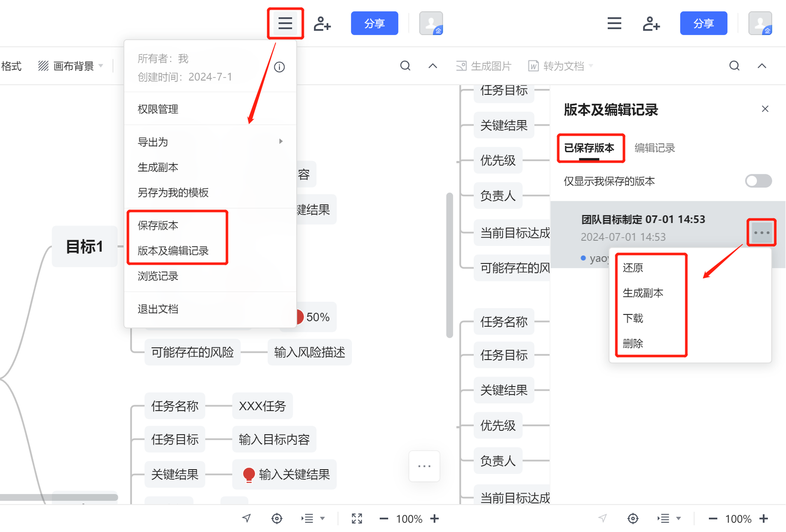Click the 导出为 menu entry
Screen dimensions: 786x532
point(210,142)
